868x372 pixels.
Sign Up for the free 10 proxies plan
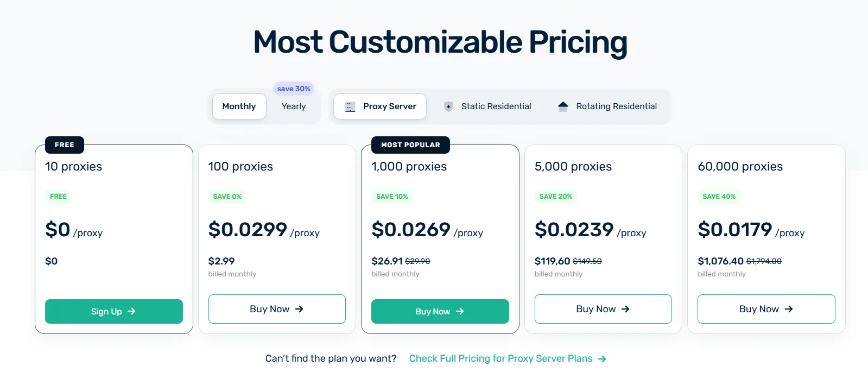[113, 311]
